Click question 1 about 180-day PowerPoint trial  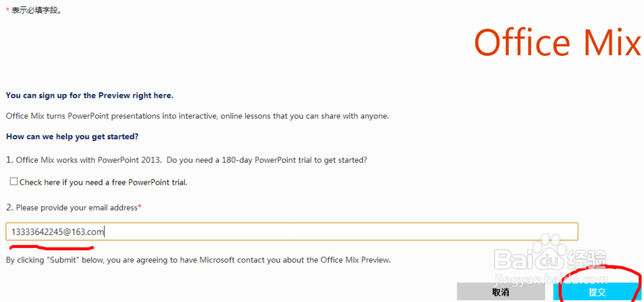click(187, 160)
